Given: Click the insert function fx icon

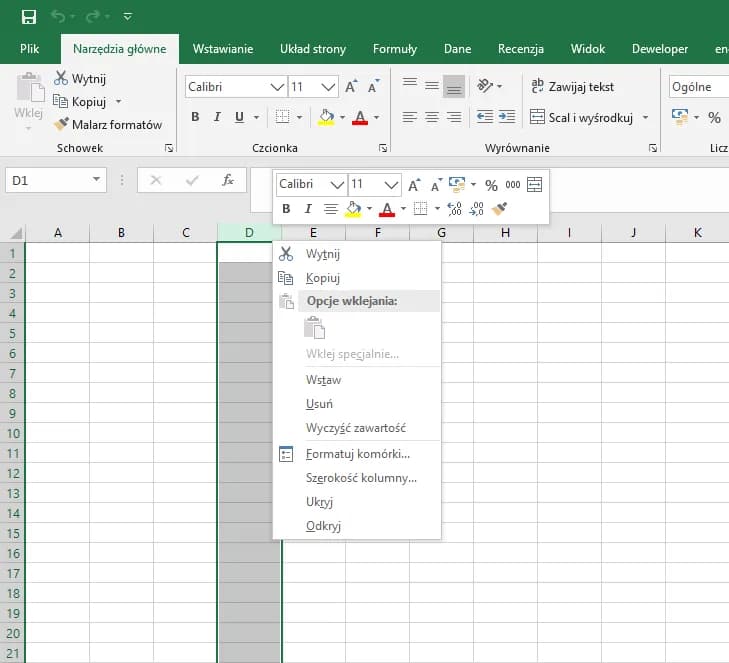Looking at the screenshot, I should [228, 180].
